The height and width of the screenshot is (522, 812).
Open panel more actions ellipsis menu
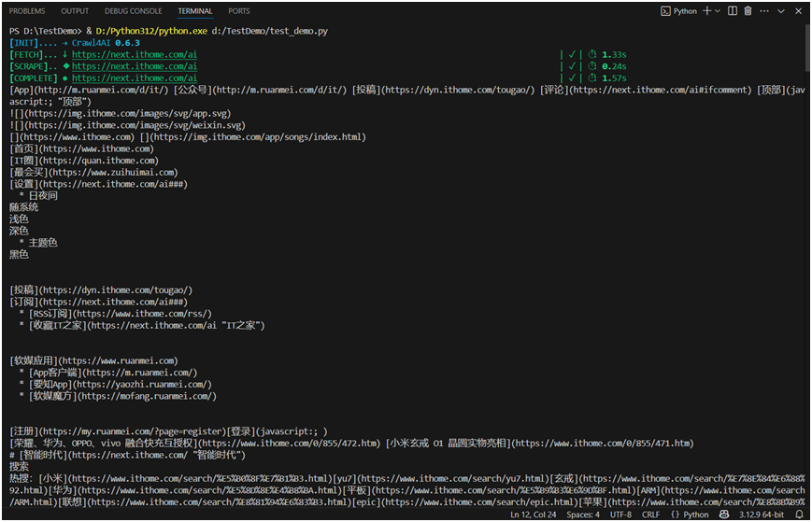pos(764,11)
